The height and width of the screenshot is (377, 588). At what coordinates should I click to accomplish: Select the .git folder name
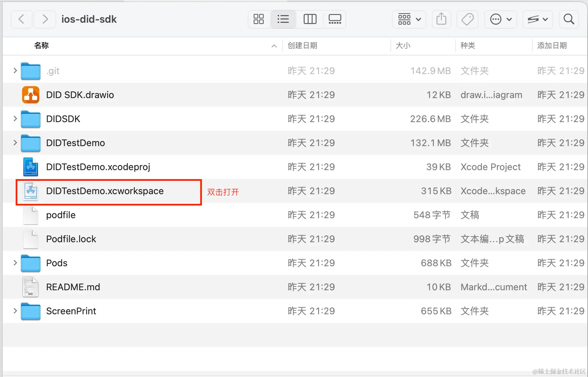click(53, 71)
